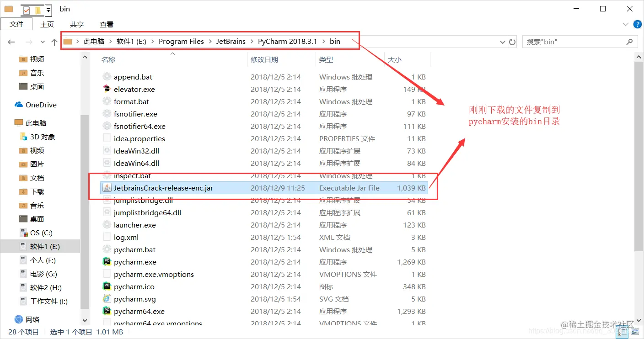Click 此电脑 in the address bar
Image resolution: width=644 pixels, height=339 pixels.
94,41
